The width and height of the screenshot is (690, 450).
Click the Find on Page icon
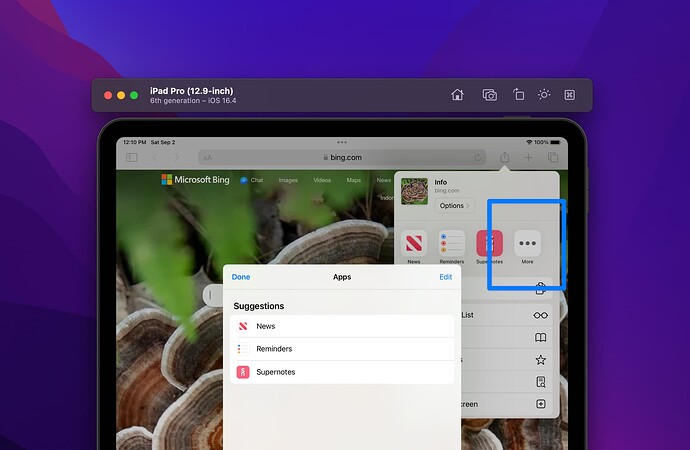coord(540,382)
